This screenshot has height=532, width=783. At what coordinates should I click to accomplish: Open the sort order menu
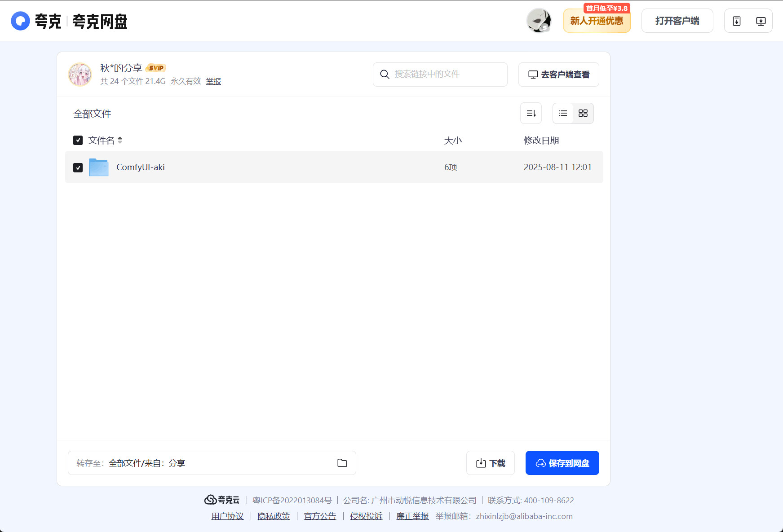(x=531, y=113)
